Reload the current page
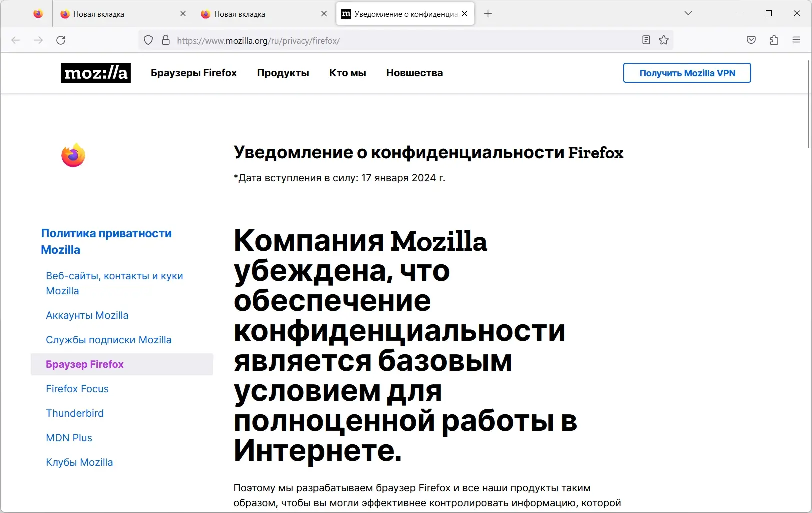Viewport: 812px width, 513px height. click(x=61, y=40)
